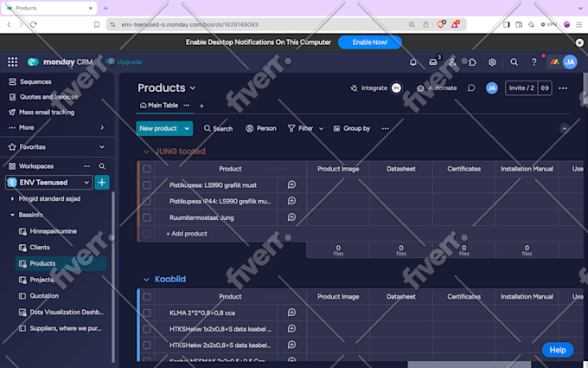588x368 pixels.
Task: Select all items in JUNG tooted group checkbox
Action: coord(147,169)
